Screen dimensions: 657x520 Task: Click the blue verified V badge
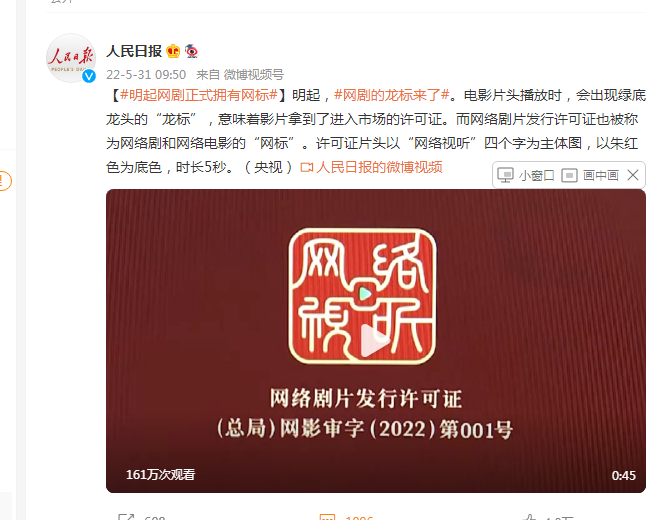pos(89,76)
